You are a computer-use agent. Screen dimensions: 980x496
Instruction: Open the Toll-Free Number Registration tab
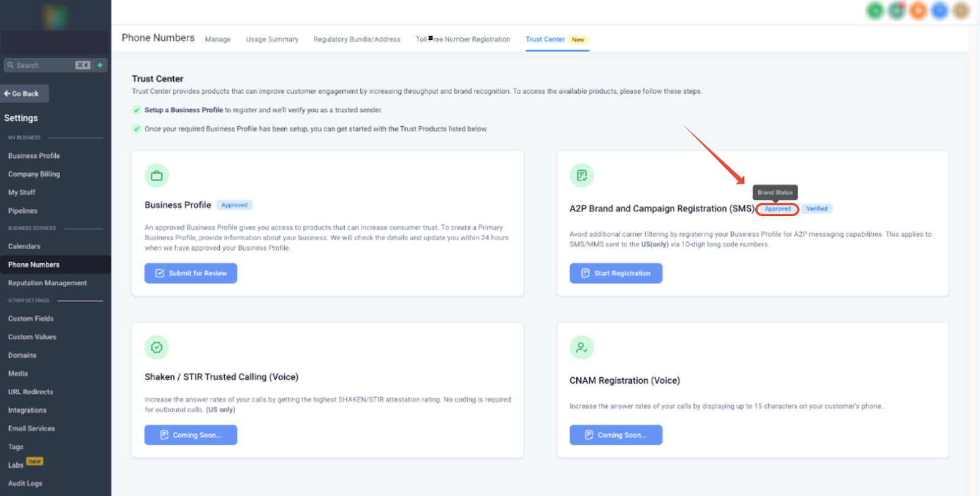point(462,39)
